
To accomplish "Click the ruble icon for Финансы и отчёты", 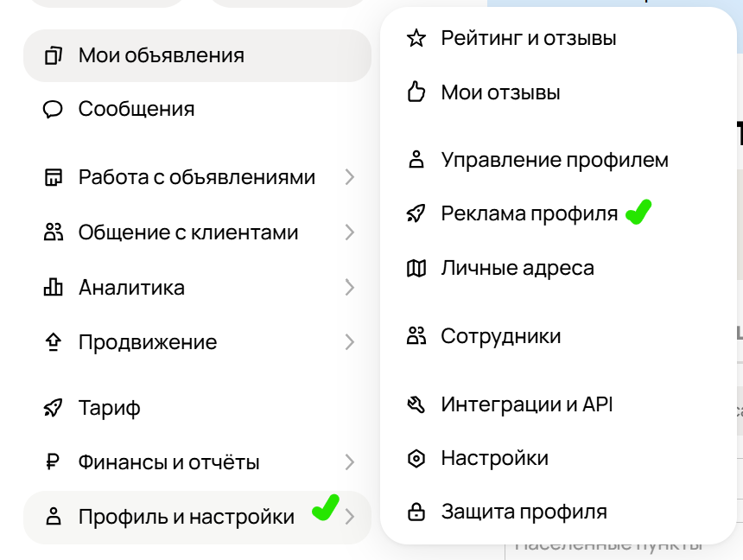I will [54, 462].
